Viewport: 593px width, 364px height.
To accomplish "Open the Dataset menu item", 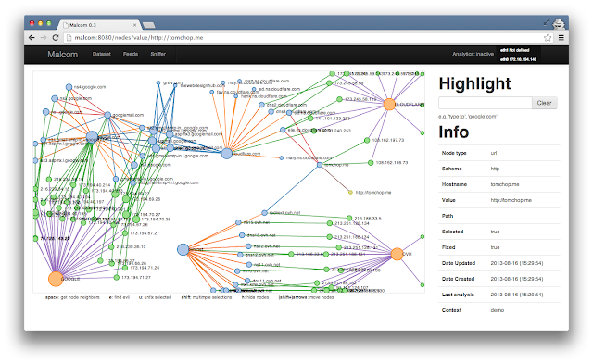I will click(102, 54).
